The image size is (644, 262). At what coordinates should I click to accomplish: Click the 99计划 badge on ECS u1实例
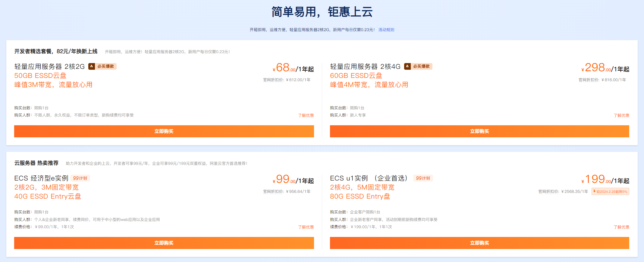(x=423, y=178)
